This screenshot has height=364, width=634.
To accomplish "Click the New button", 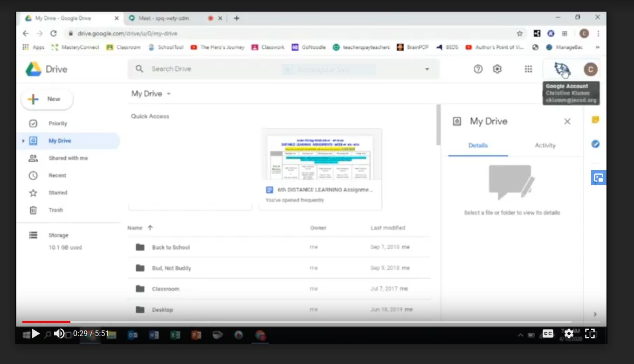I will [x=47, y=99].
